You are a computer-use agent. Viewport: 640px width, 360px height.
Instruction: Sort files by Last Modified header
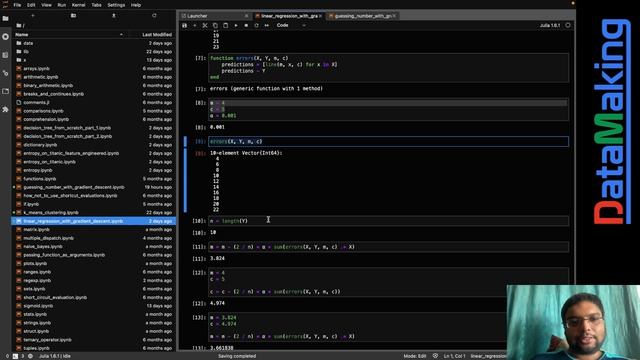tap(157, 35)
